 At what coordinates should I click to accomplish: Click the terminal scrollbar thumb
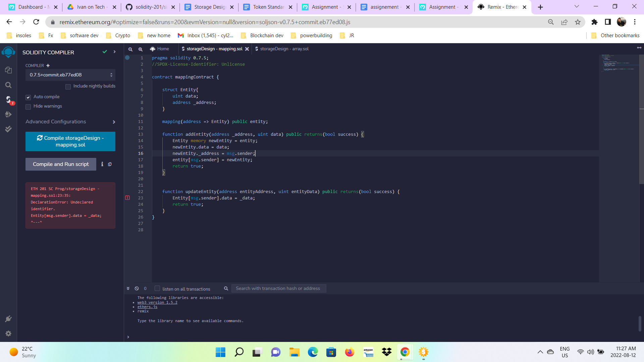pyautogui.click(x=640, y=323)
